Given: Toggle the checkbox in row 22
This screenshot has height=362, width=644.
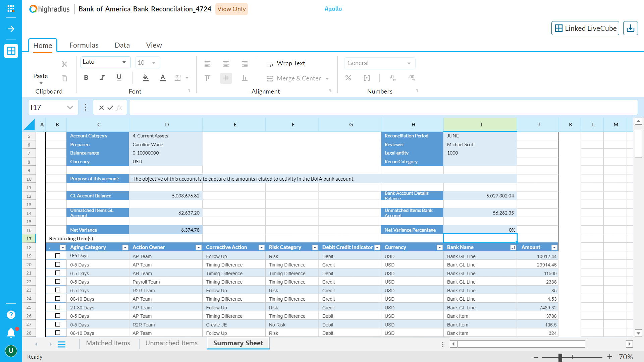Looking at the screenshot, I should [x=58, y=282].
